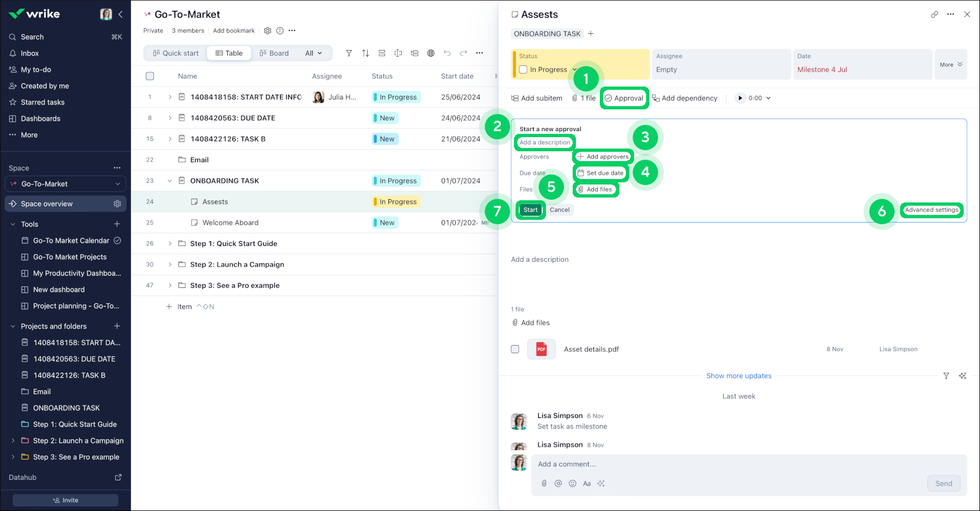Open the Go-To-Market space dropdown
The width and height of the screenshot is (980, 511).
pyautogui.click(x=65, y=184)
